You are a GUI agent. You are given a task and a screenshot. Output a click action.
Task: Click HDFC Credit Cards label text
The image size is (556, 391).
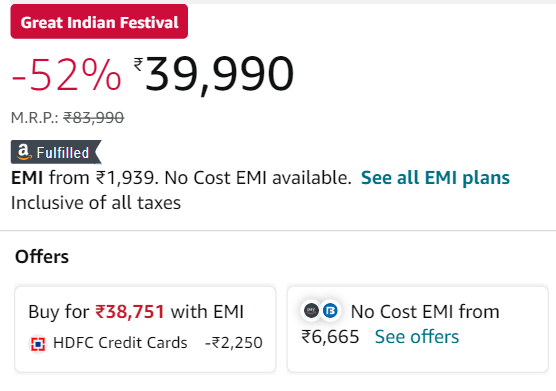(x=120, y=343)
